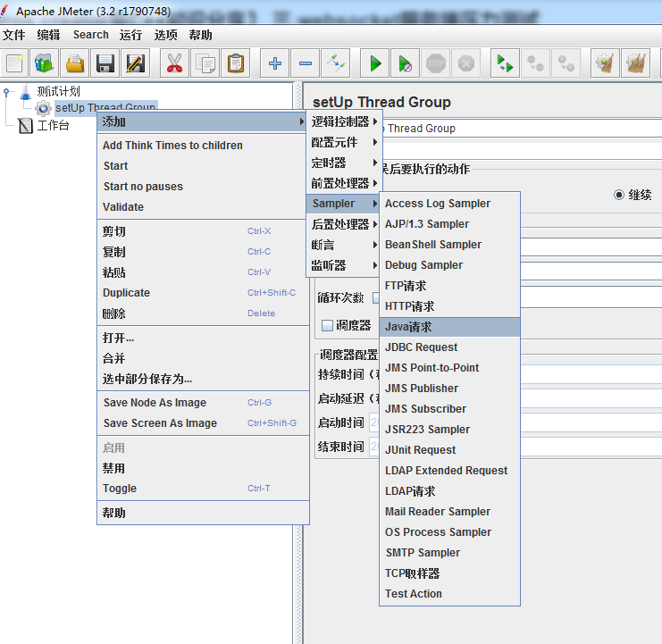This screenshot has height=644, width=662.
Task: Click the green Start run icon
Action: (x=375, y=63)
